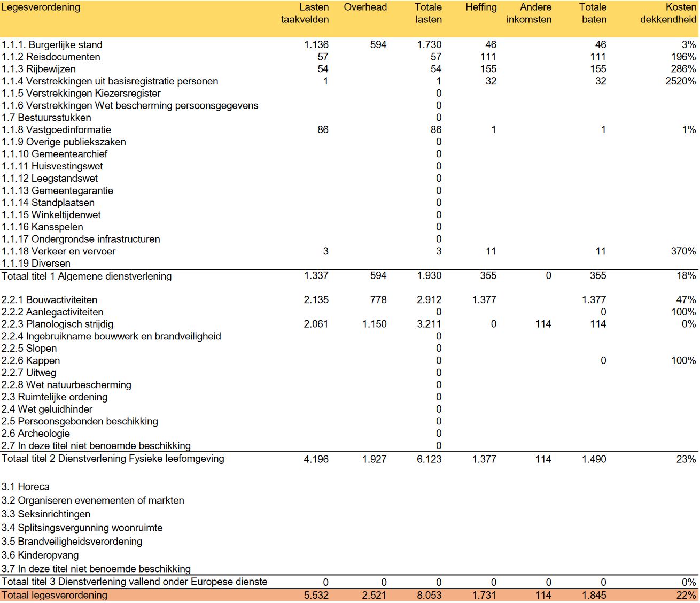Viewport: 700px width, 603px height.
Task: Click '3.6 Kinderopvang' label
Action: point(40,555)
